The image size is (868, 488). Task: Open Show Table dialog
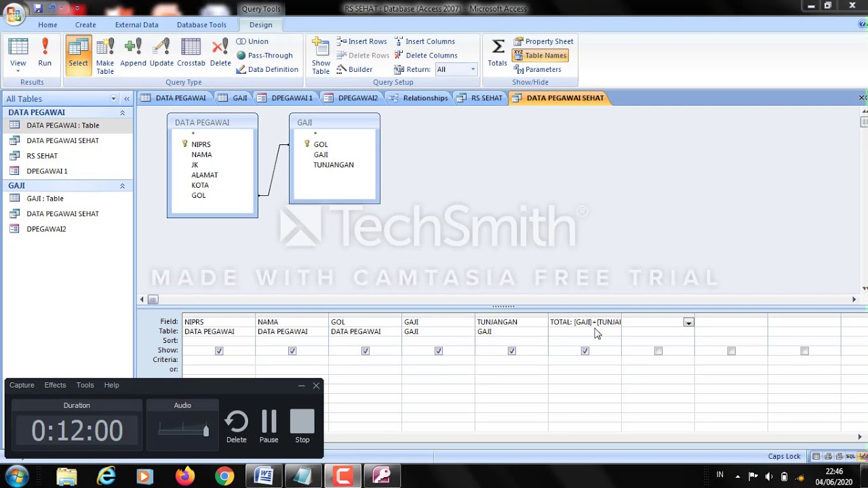(x=321, y=56)
